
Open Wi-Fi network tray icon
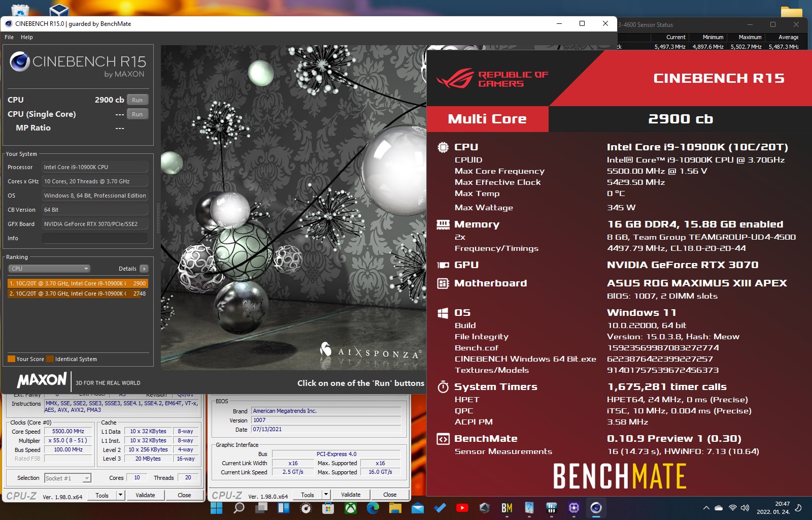(732, 508)
